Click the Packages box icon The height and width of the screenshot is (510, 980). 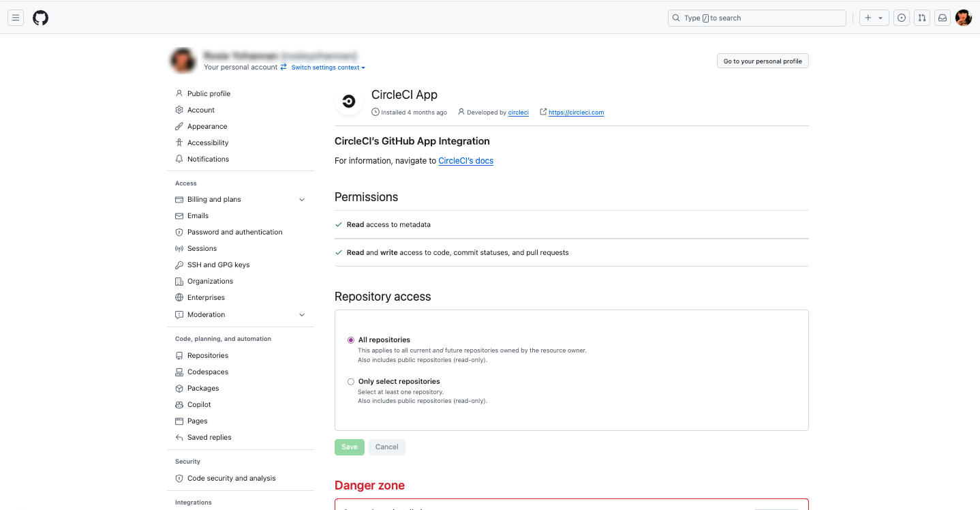click(x=179, y=388)
